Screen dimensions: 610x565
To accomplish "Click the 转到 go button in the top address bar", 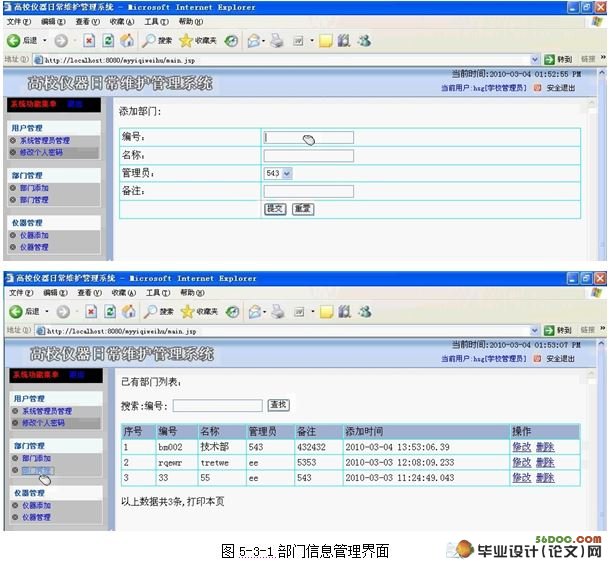I will pos(558,60).
